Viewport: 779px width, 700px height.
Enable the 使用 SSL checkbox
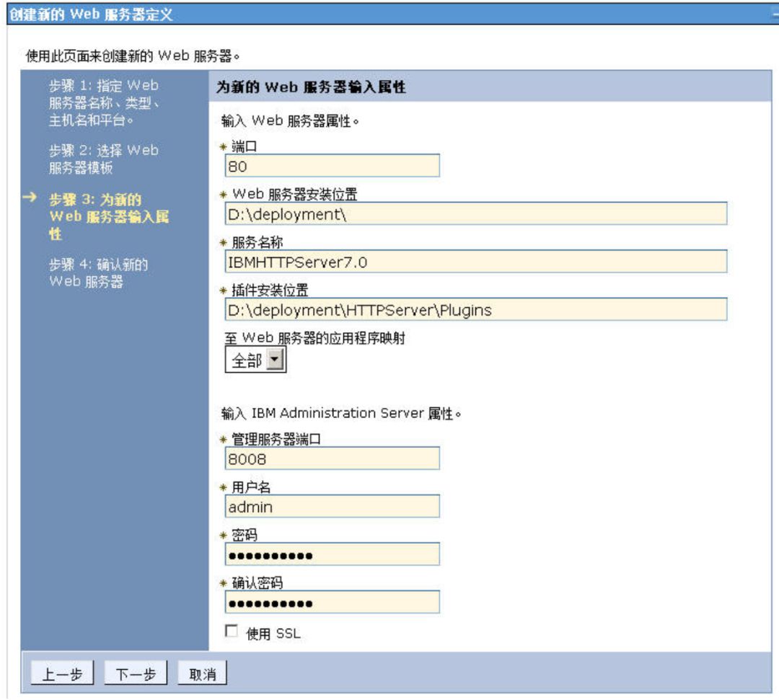[231, 631]
